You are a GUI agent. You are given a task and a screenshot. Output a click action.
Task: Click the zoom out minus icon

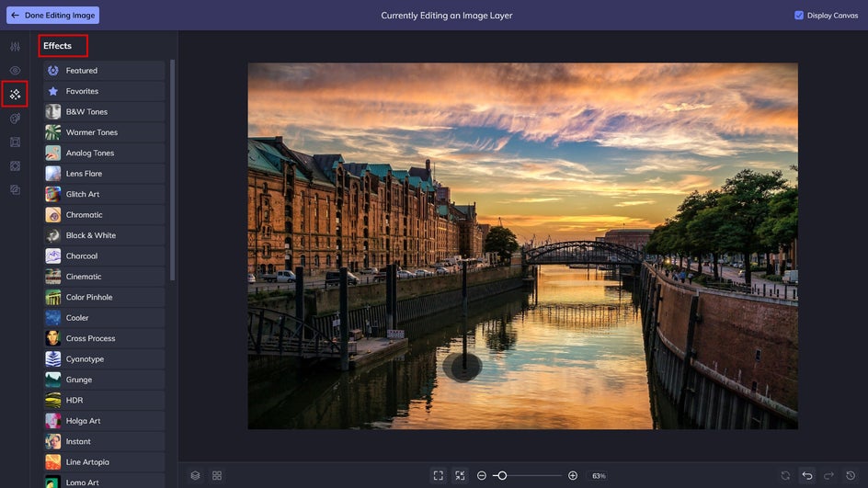tap(482, 475)
